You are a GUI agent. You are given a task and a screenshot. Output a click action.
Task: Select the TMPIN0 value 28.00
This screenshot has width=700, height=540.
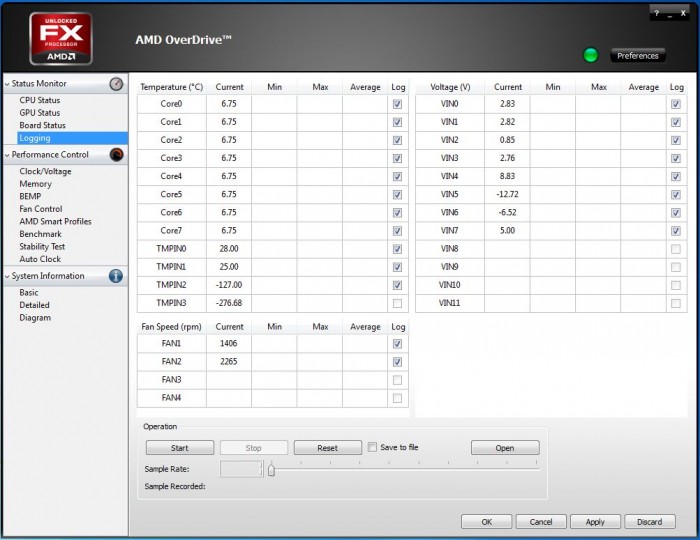(229, 249)
